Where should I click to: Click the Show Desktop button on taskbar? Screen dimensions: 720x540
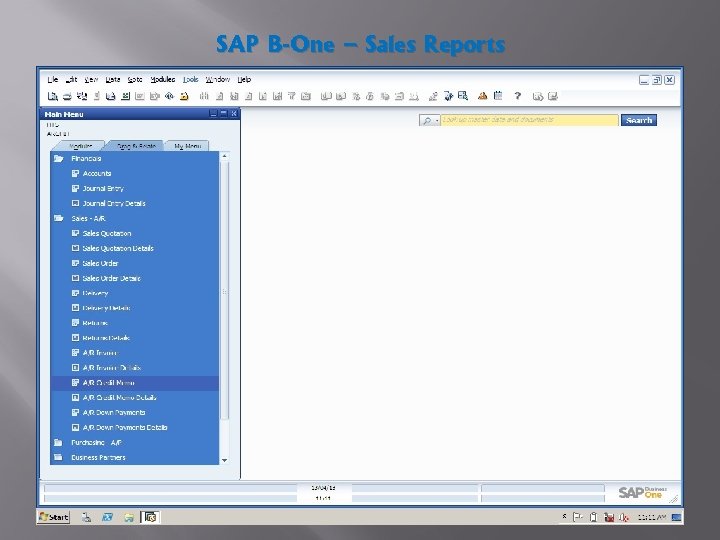(676, 517)
